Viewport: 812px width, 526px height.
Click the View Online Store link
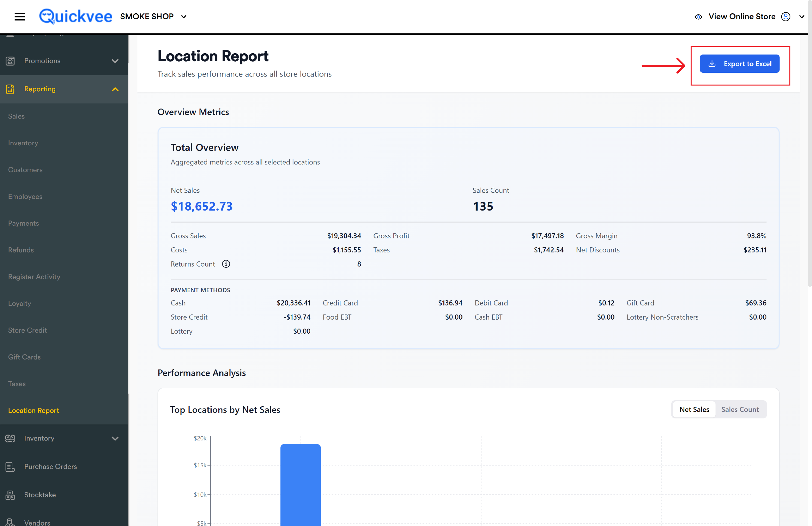(x=742, y=16)
